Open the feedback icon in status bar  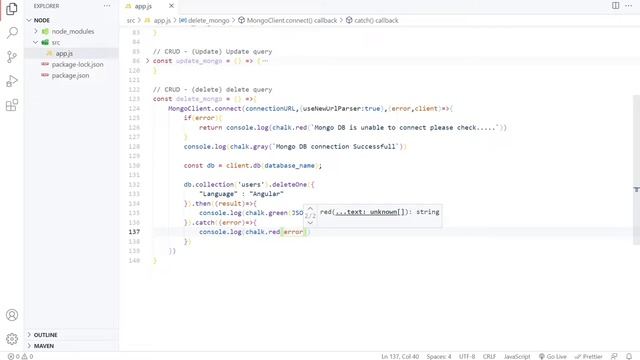[614, 356]
